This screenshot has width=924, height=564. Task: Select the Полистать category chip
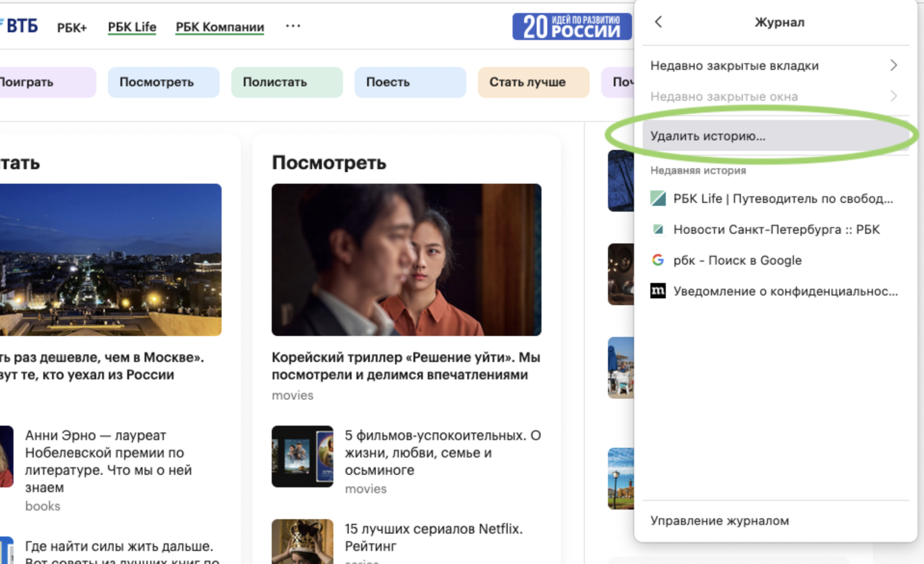pyautogui.click(x=287, y=82)
